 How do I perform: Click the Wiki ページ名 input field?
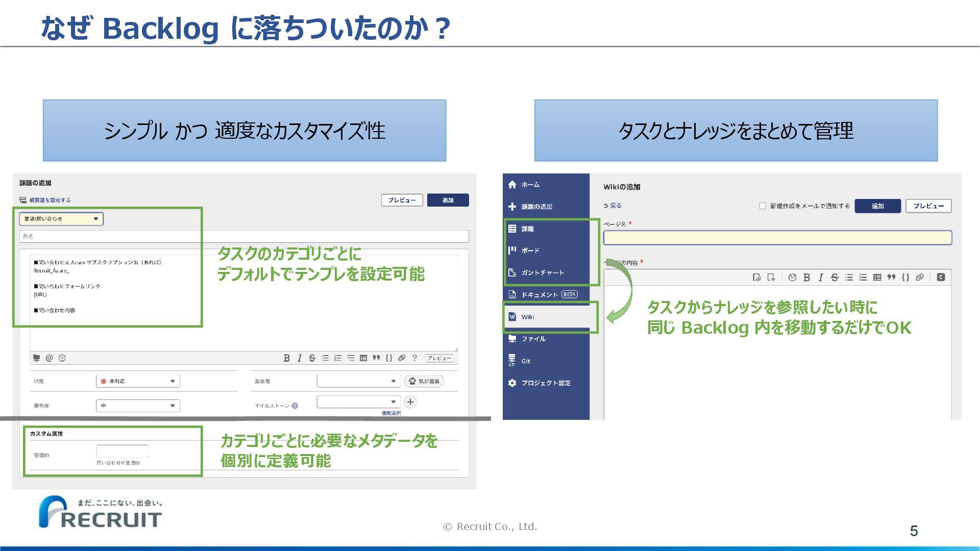point(777,238)
